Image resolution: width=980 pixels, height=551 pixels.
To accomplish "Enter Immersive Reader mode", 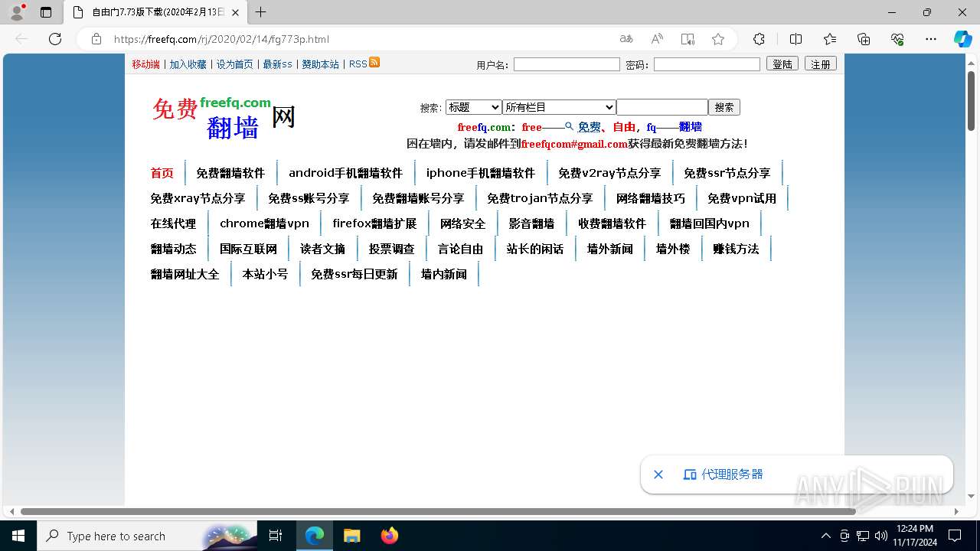I will pos(688,39).
